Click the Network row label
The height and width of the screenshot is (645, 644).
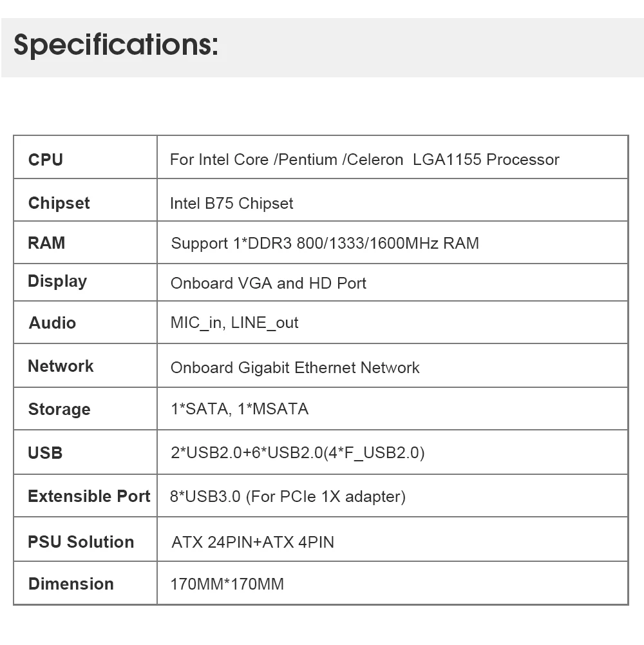[x=61, y=366]
